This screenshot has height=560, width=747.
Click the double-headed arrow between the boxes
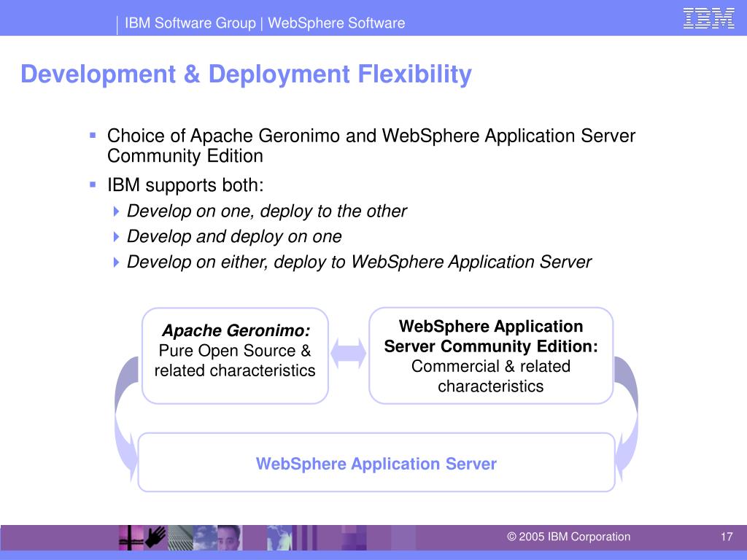(x=348, y=354)
